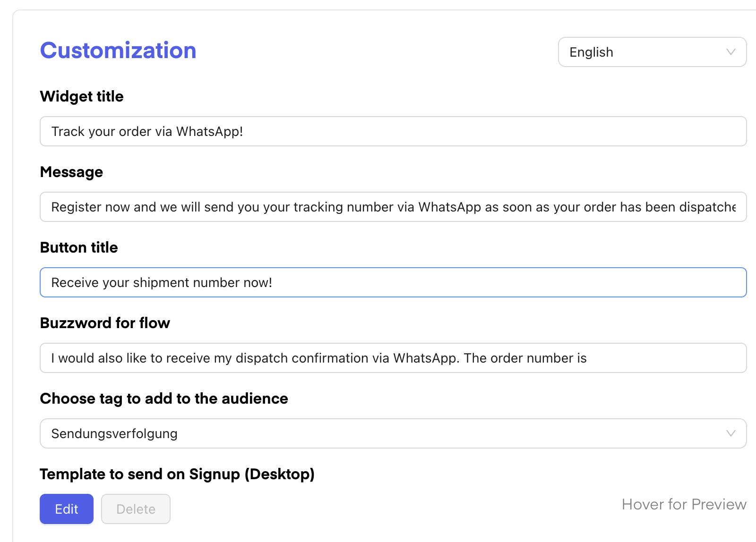Screen dimensions: 756x542
Task: Click the Template to send on Signup label
Action: tap(177, 474)
